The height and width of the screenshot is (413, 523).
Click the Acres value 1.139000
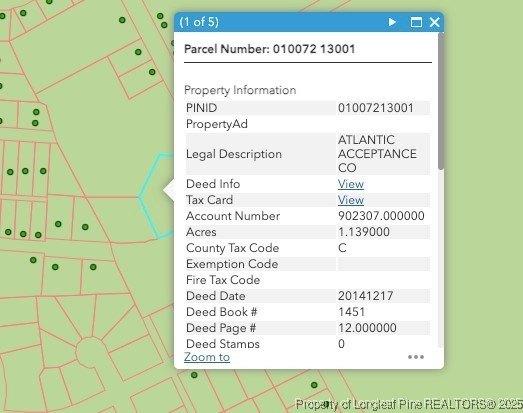[364, 232]
